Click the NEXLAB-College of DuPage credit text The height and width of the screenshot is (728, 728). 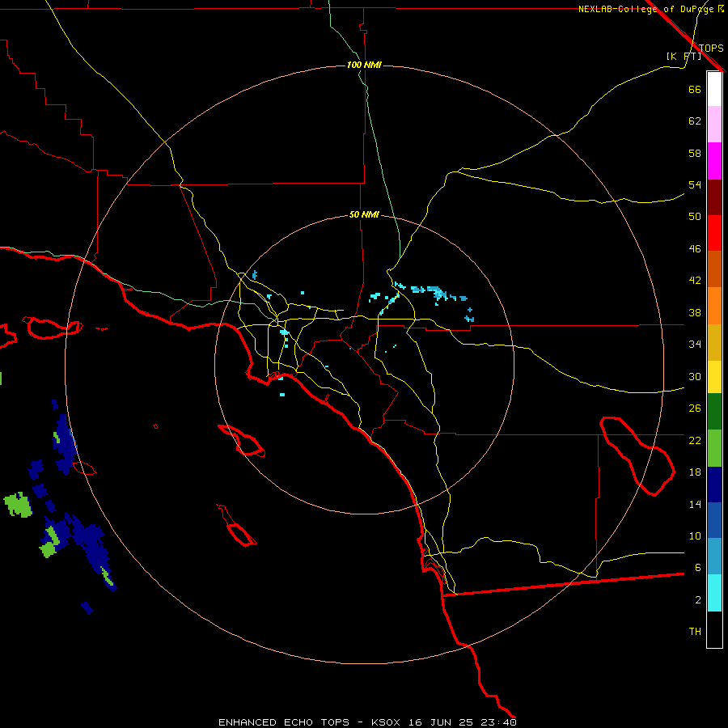(x=651, y=9)
